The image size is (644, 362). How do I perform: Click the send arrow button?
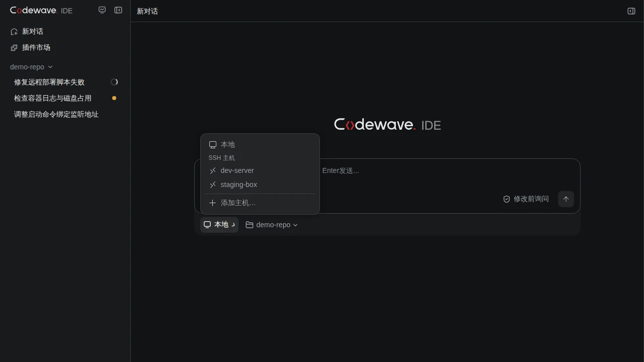(x=566, y=199)
